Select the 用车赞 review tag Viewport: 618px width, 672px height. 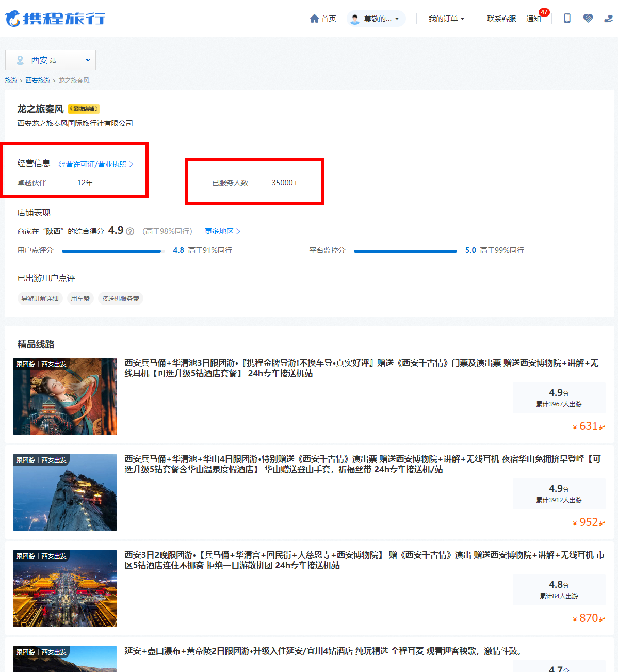(80, 298)
